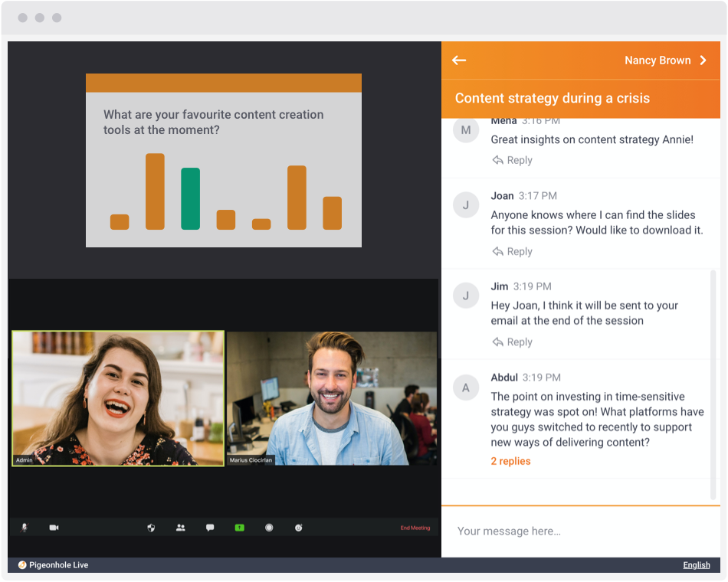Expand the 2 replies under Abdul
This screenshot has width=728, height=582.
point(510,461)
